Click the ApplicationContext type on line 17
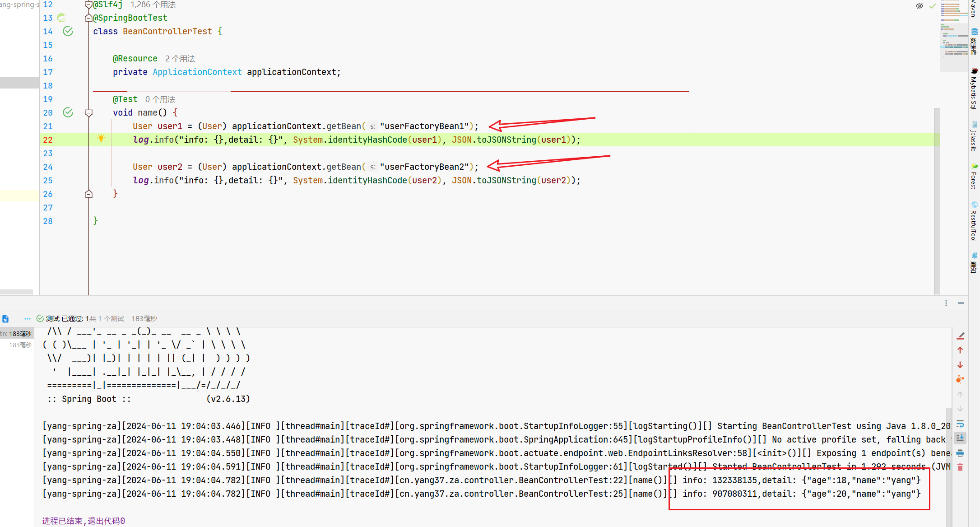The width and height of the screenshot is (980, 527). 197,72
